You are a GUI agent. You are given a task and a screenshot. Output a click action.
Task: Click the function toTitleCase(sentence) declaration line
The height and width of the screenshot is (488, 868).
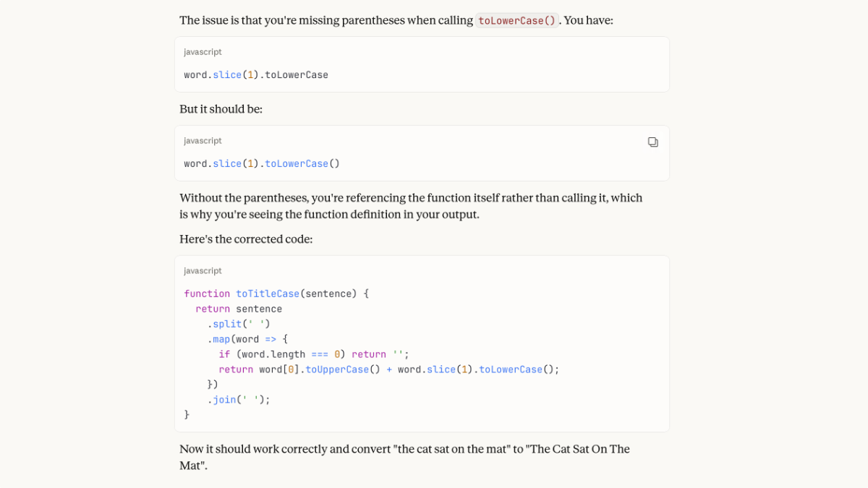[x=276, y=294]
